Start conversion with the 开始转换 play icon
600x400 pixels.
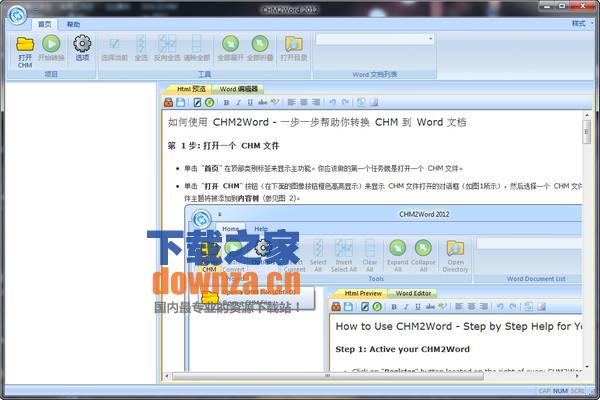[x=51, y=43]
